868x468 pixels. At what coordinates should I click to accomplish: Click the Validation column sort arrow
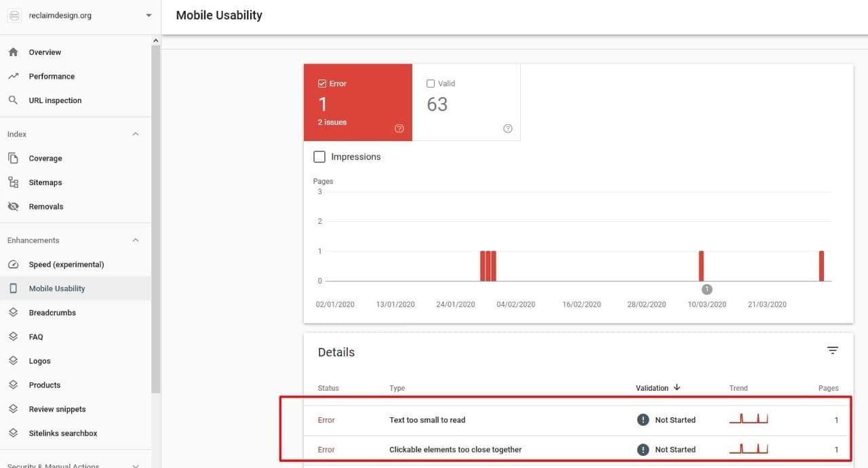click(677, 387)
